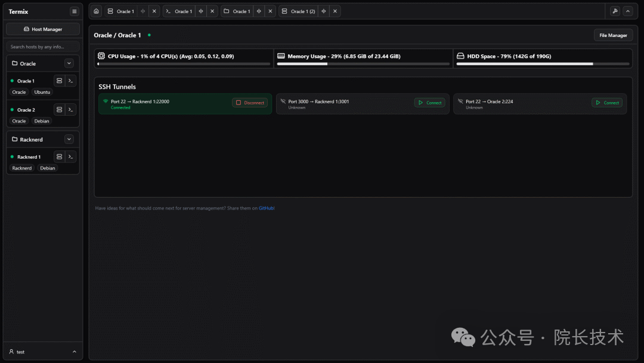Click the Home icon in tab bar
This screenshot has width=644, height=363.
[x=97, y=11]
